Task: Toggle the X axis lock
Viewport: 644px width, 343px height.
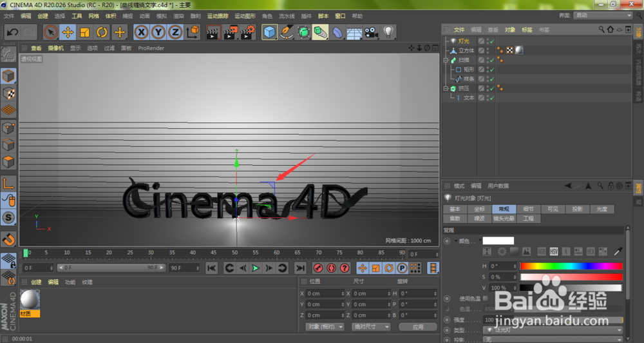Action: pyautogui.click(x=141, y=32)
